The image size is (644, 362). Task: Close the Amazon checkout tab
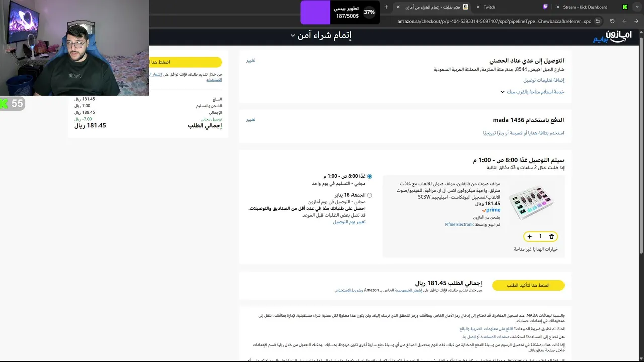[x=398, y=7]
